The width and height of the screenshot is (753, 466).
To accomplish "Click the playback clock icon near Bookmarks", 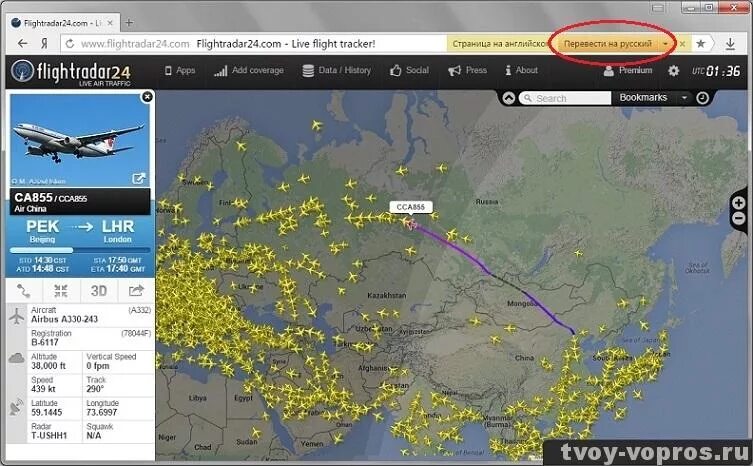I will coord(703,98).
